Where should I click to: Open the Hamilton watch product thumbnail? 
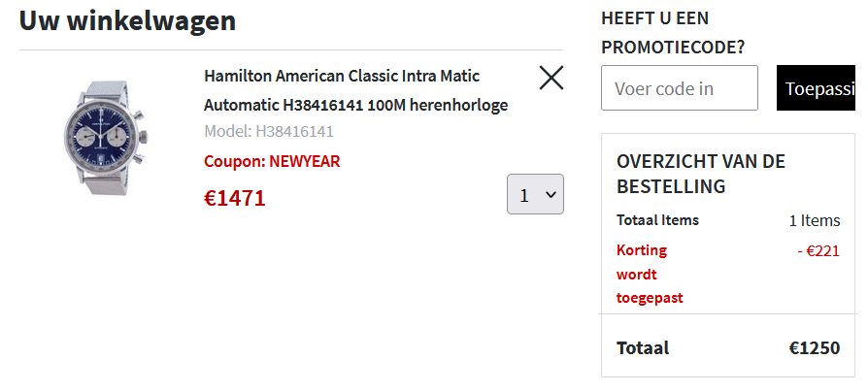[x=105, y=138]
